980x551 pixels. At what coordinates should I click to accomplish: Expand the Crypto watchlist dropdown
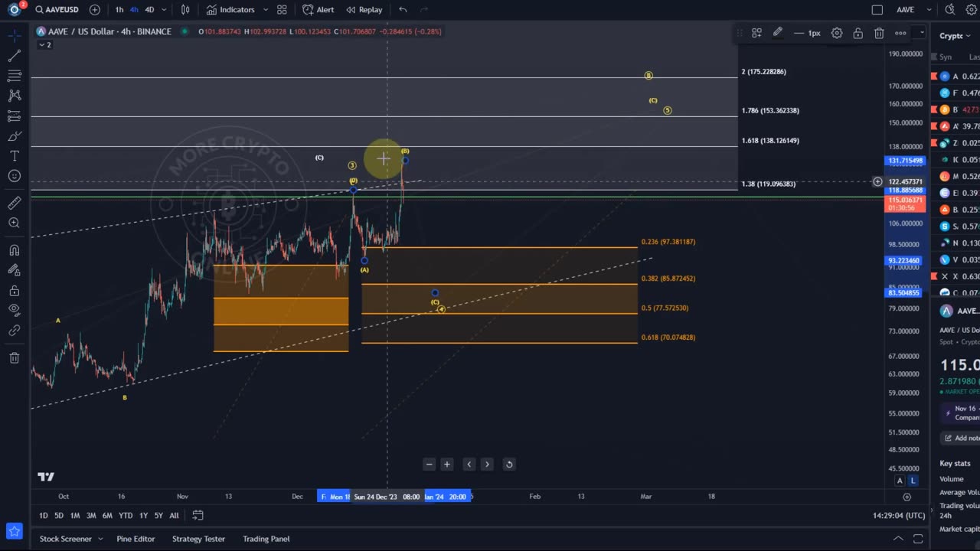point(955,36)
